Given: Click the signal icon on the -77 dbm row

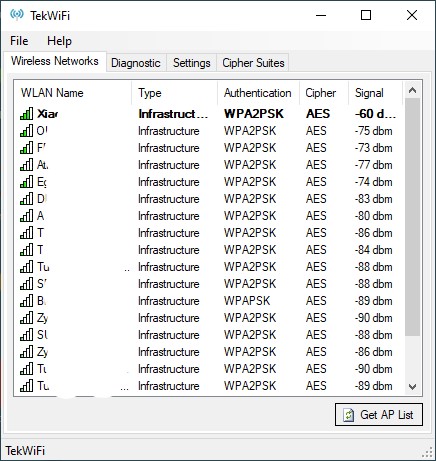Looking at the screenshot, I should [x=26, y=165].
